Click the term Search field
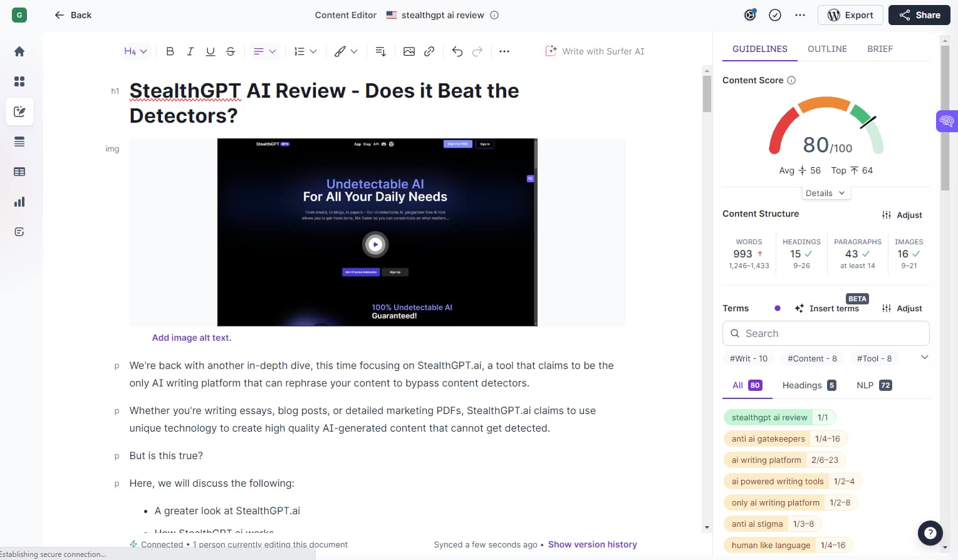 coord(826,333)
